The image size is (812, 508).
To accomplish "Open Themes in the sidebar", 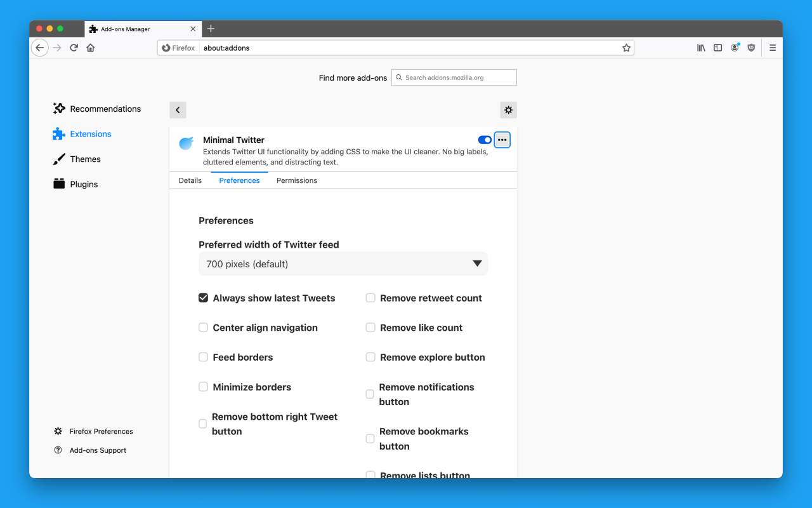I will pos(77,159).
